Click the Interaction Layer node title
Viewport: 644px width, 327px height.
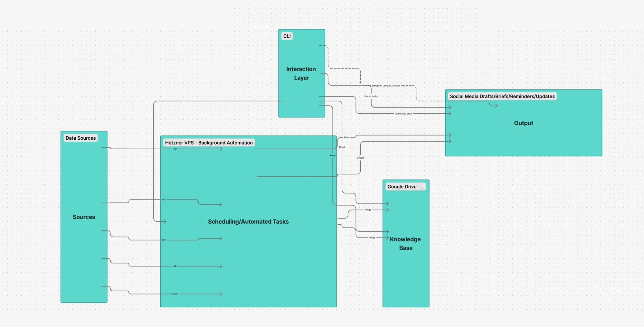click(x=301, y=73)
